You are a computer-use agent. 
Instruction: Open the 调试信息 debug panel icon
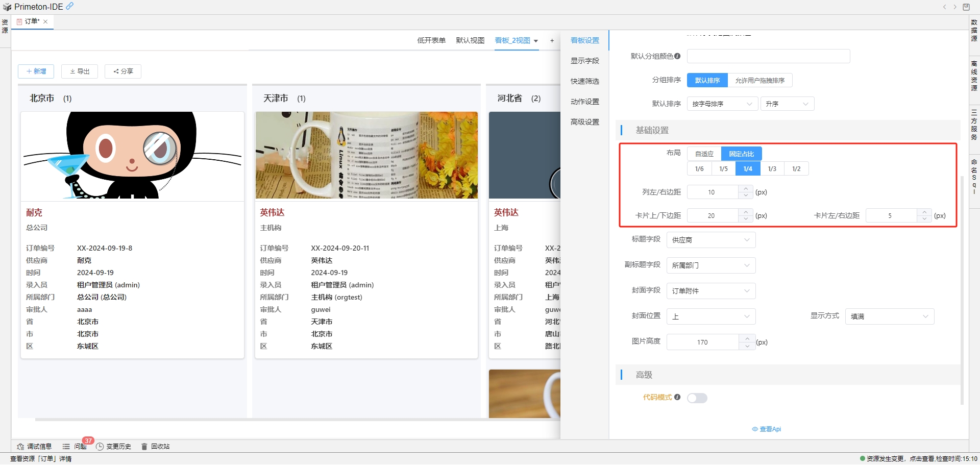coord(20,447)
